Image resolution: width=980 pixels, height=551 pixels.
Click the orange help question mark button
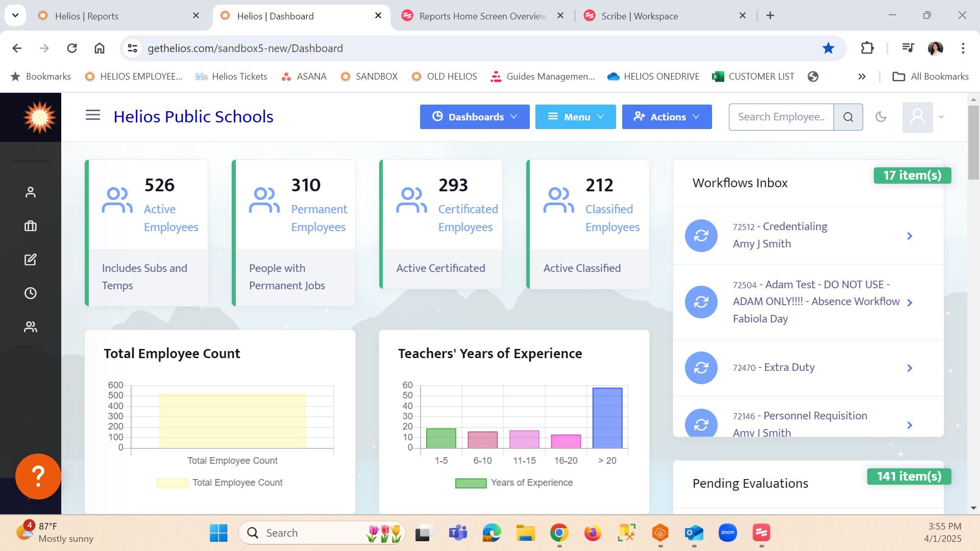coord(38,476)
